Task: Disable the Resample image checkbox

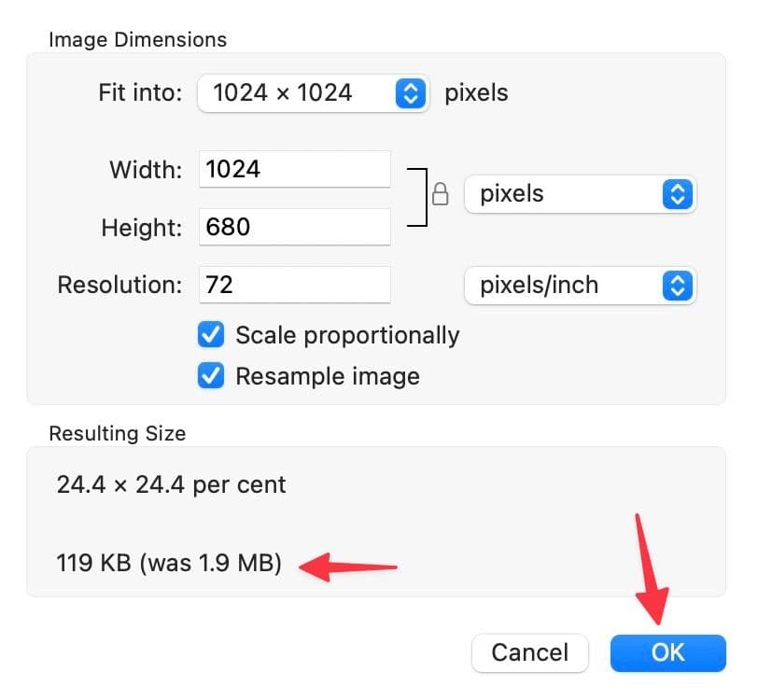Action: click(212, 376)
